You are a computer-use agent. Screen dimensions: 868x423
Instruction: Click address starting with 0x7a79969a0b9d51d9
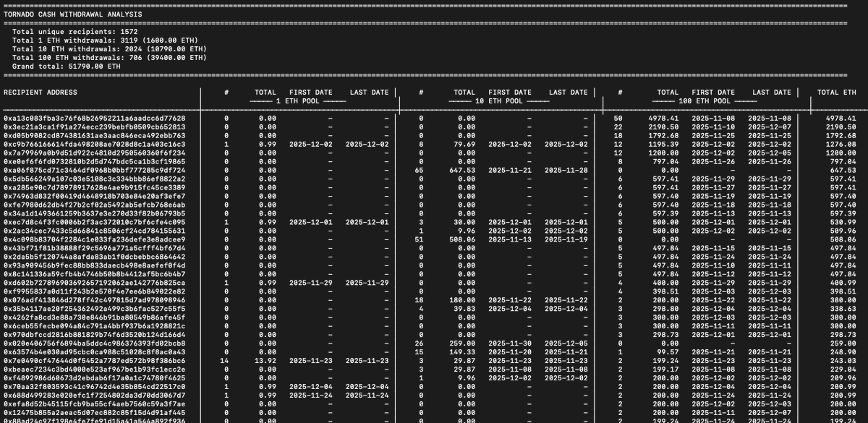coord(95,153)
